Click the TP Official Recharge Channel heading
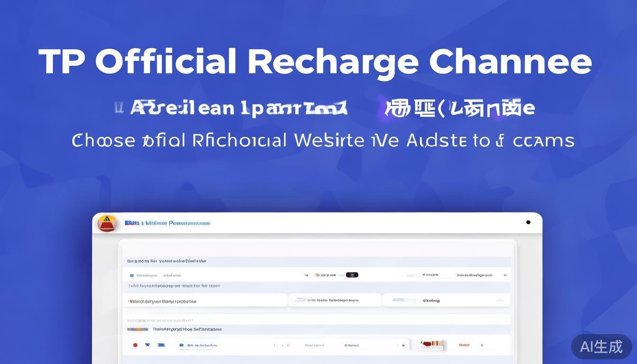The width and height of the screenshot is (637, 364). [x=315, y=62]
